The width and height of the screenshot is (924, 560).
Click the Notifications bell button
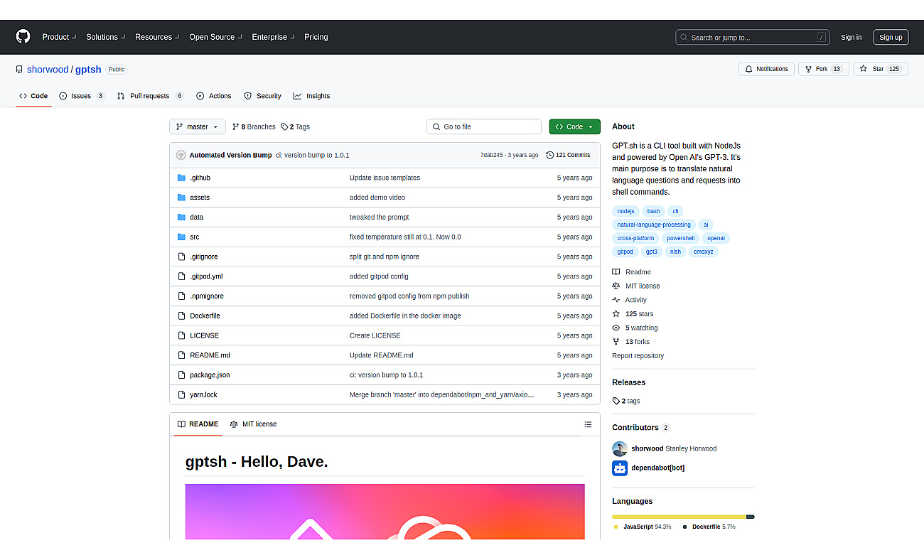point(766,69)
